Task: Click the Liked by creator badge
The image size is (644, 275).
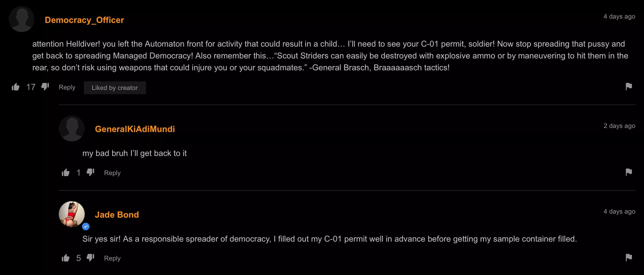Action: point(115,88)
